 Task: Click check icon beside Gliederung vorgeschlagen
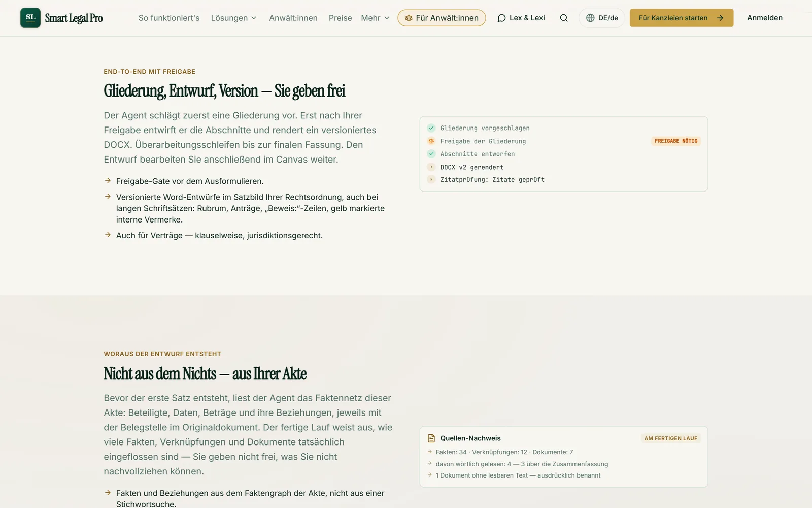[431, 128]
